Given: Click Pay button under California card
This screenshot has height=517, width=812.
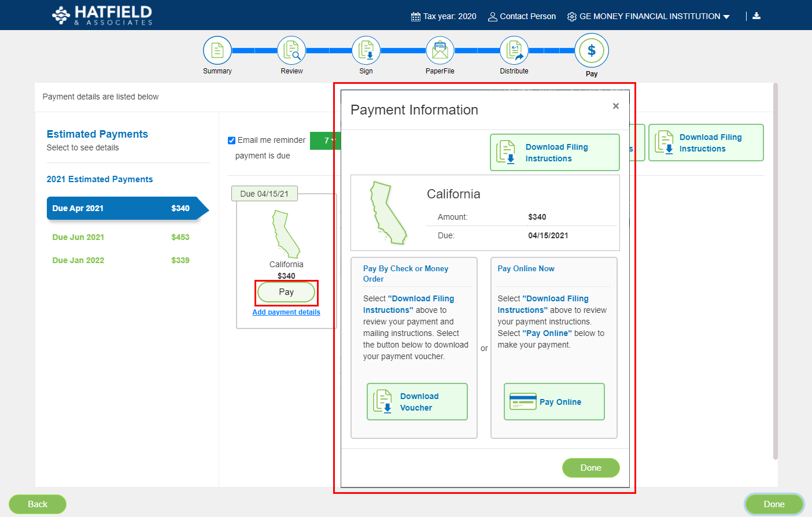Looking at the screenshot, I should pyautogui.click(x=286, y=292).
